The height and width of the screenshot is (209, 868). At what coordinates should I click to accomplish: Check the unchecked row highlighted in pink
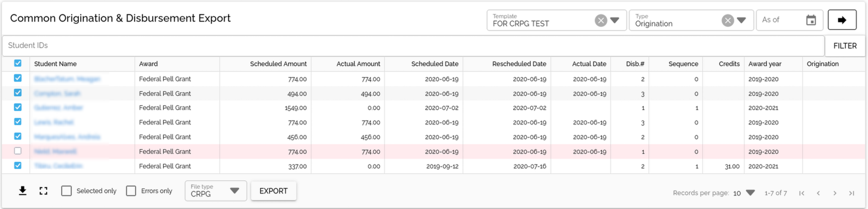click(x=18, y=151)
